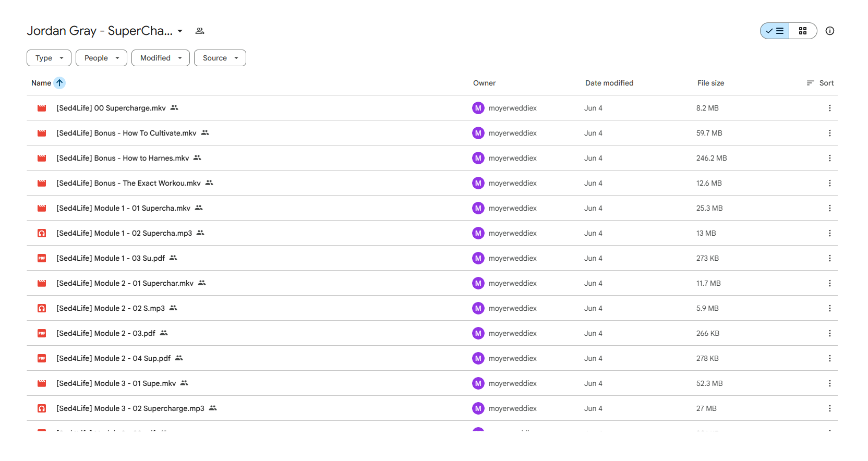Image resolution: width=868 pixels, height=461 pixels.
Task: Click video file icon of 00 Supercharge.mkv
Action: point(42,108)
